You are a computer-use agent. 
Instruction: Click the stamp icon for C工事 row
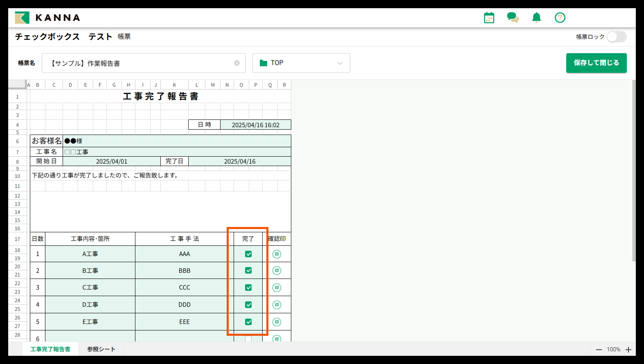tap(277, 288)
